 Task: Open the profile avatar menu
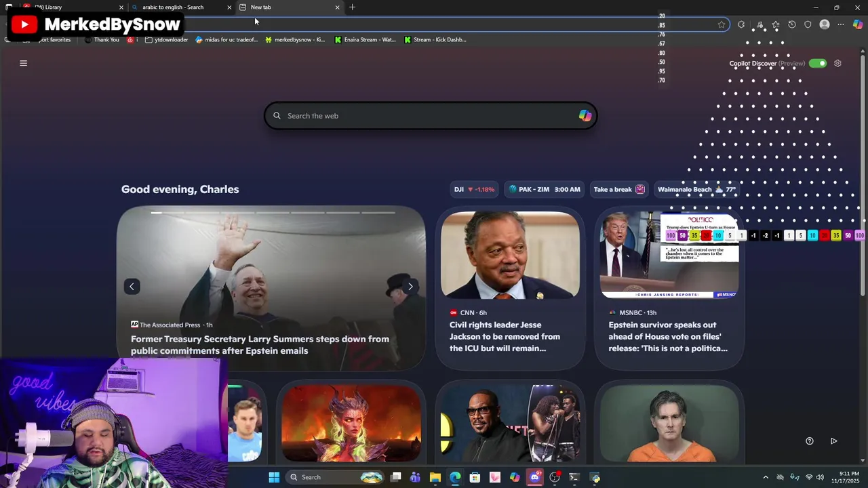(x=825, y=24)
